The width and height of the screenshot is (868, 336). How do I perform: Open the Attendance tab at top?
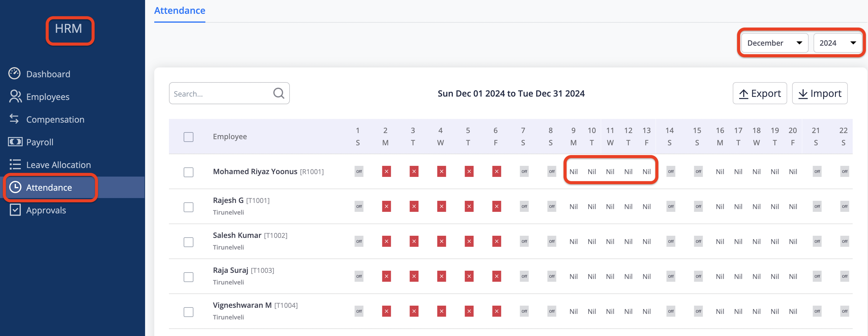(180, 11)
